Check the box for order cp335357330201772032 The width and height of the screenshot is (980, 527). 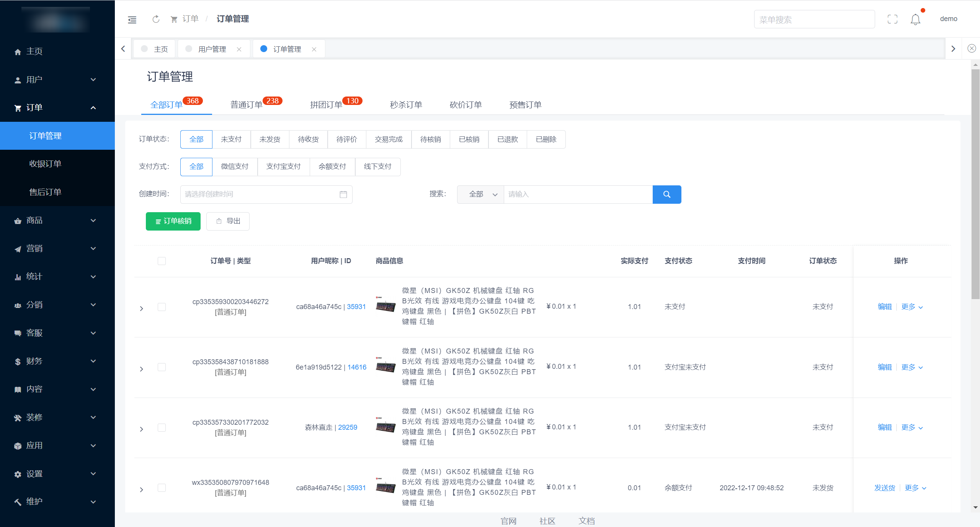162,427
